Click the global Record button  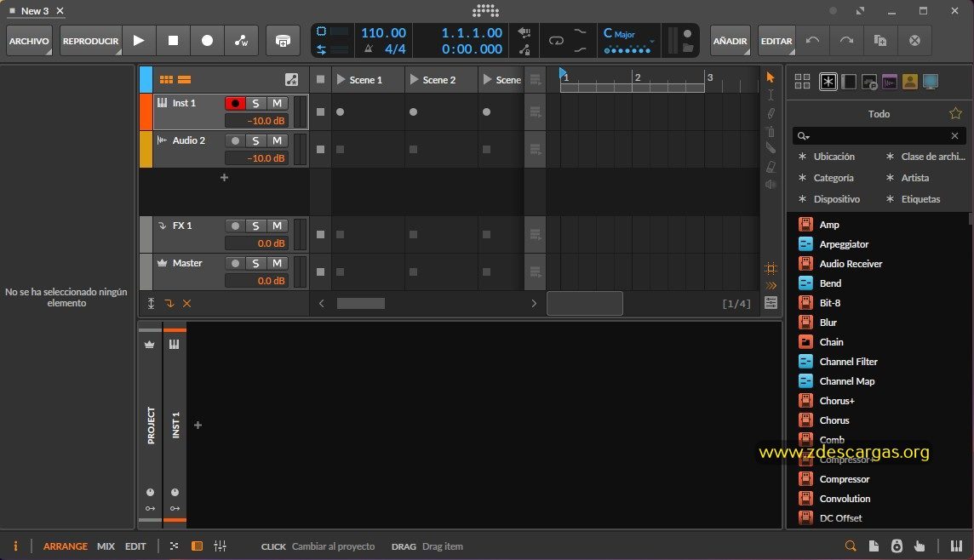[208, 41]
